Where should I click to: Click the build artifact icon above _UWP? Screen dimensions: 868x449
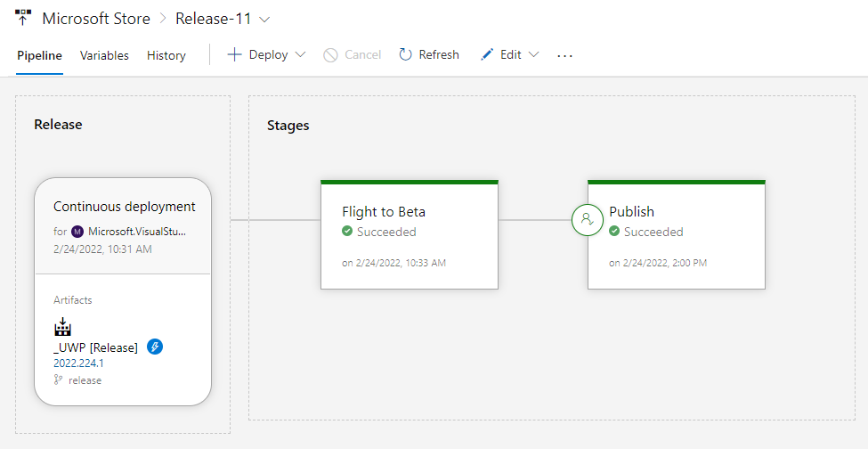[x=62, y=326]
